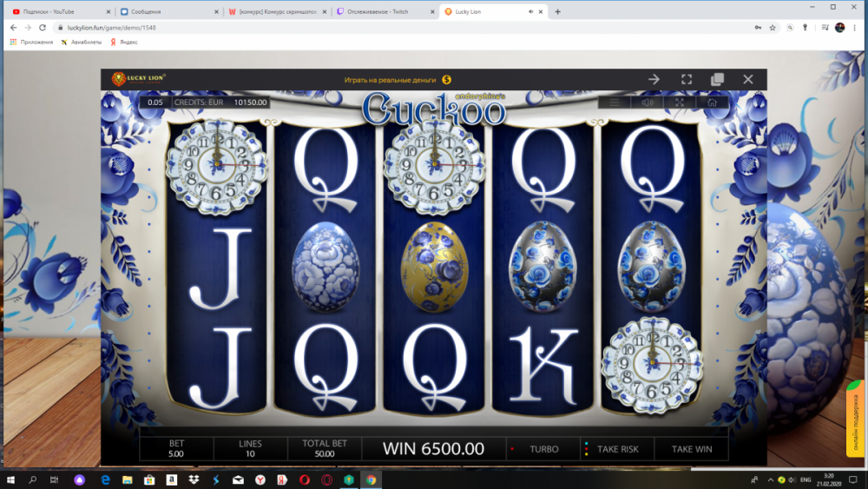Go forward in browser history
Screen dimensions: 868x489
click(28, 27)
